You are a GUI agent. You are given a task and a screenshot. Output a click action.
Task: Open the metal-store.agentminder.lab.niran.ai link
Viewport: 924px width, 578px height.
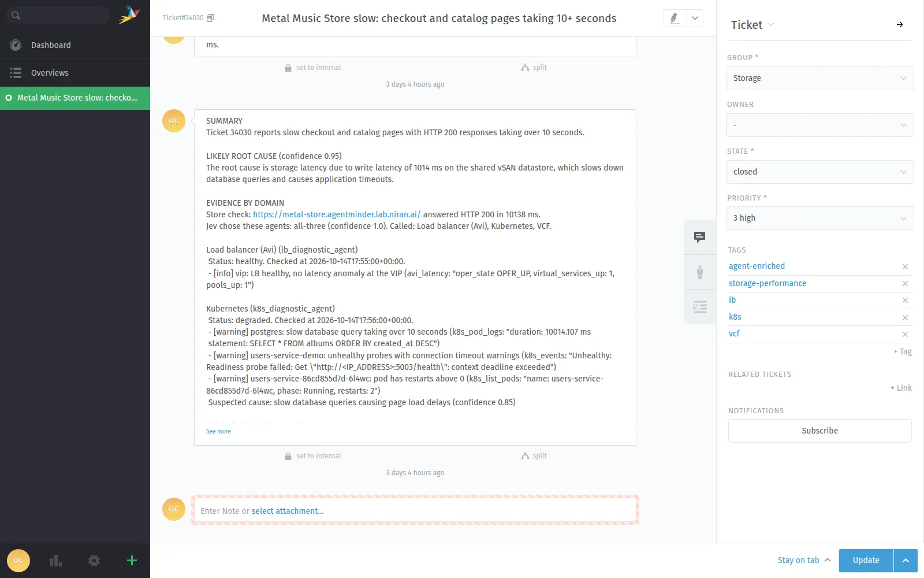[x=337, y=214]
